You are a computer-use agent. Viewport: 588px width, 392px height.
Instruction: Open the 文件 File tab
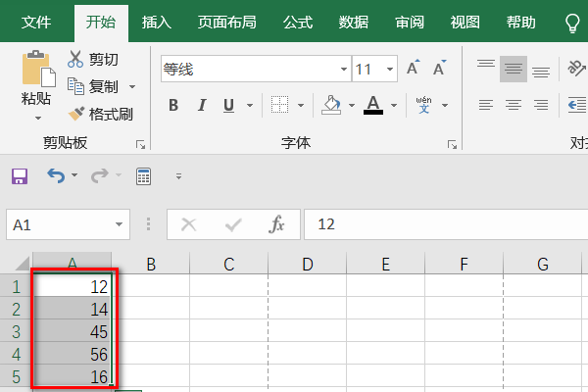click(x=36, y=23)
